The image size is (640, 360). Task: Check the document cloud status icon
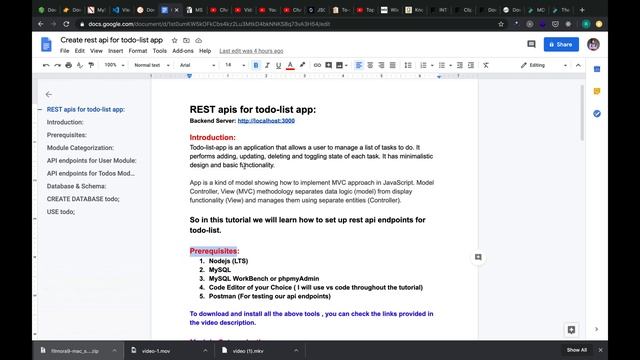(x=198, y=40)
